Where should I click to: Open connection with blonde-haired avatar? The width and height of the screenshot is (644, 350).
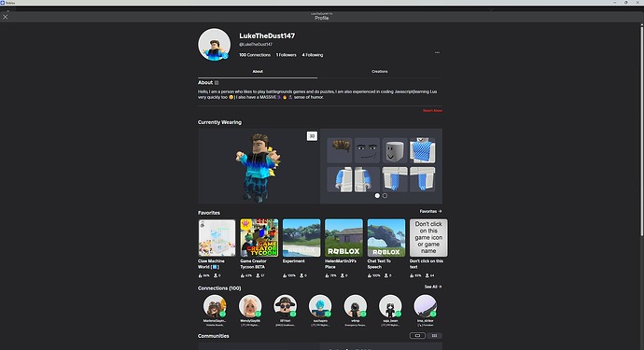[250, 306]
